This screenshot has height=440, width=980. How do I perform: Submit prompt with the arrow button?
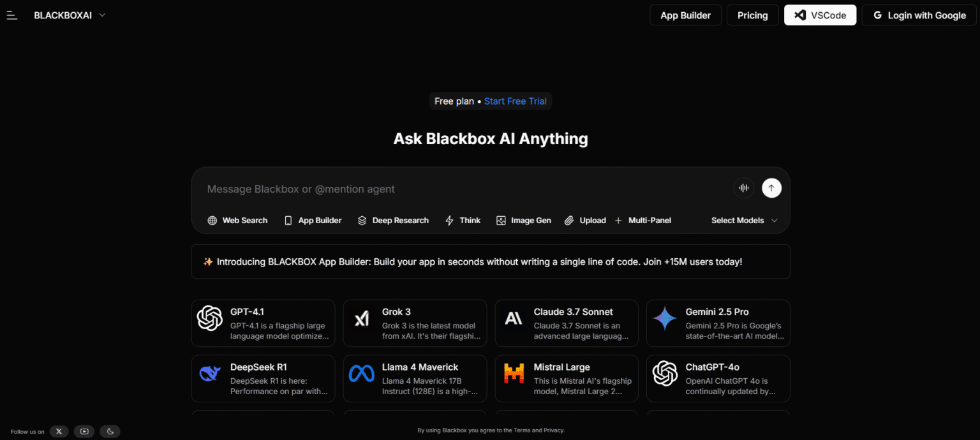click(771, 187)
